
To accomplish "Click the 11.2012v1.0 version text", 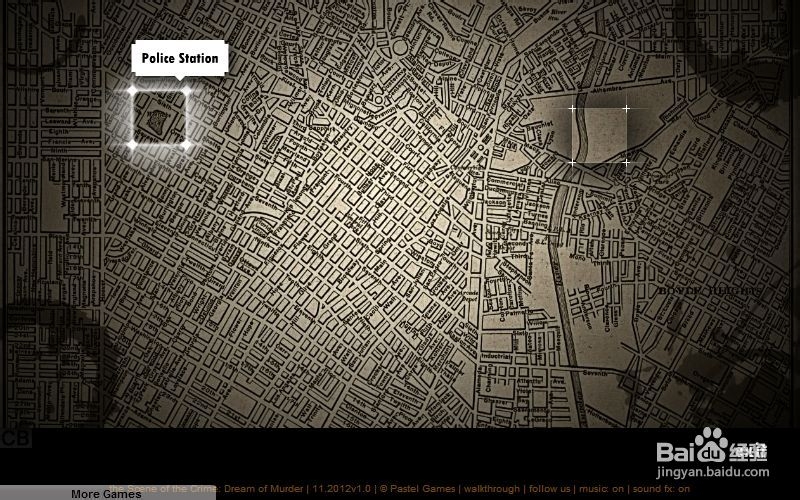I will [x=341, y=489].
